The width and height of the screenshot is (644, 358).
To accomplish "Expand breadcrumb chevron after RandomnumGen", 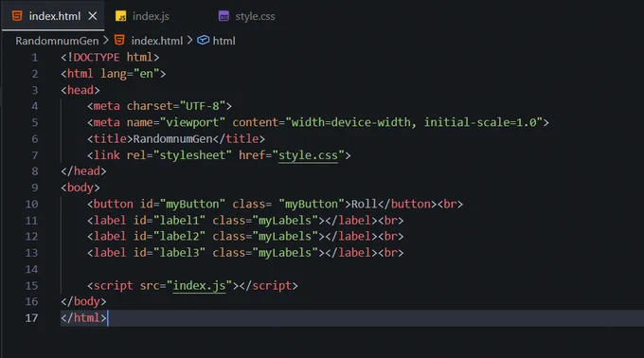I will pyautogui.click(x=105, y=40).
